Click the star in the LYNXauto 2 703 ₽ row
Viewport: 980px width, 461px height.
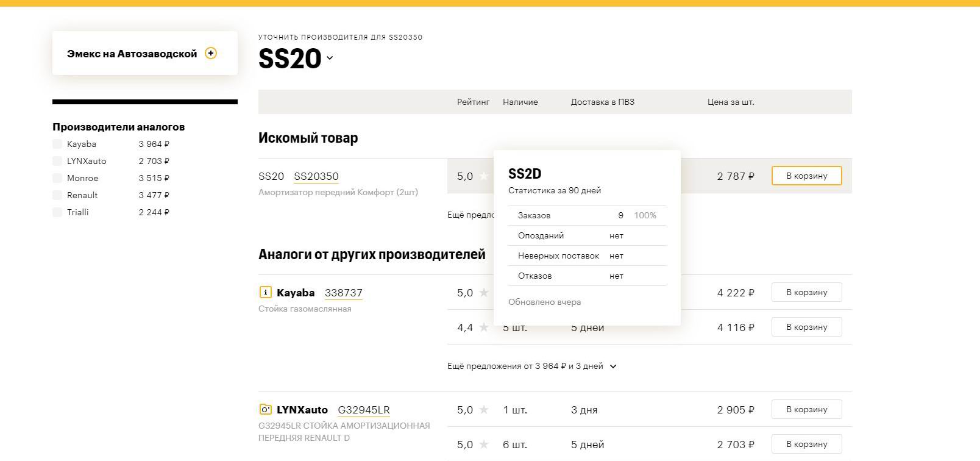click(x=484, y=445)
